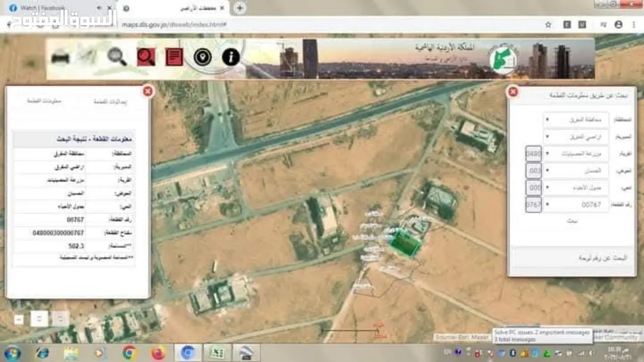Screen dimensions: 644x362
Task: Click the Solve PC issues notification balloon
Action: pyautogui.click(x=543, y=336)
